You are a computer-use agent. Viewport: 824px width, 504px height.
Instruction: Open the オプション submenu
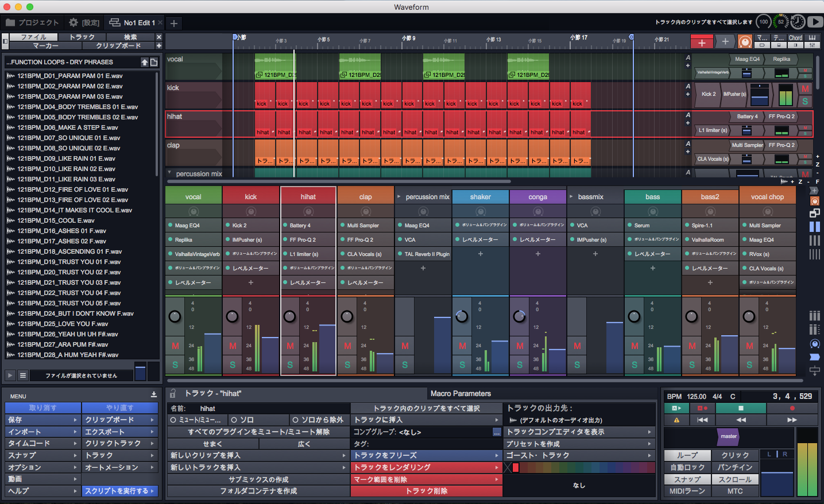(x=43, y=467)
